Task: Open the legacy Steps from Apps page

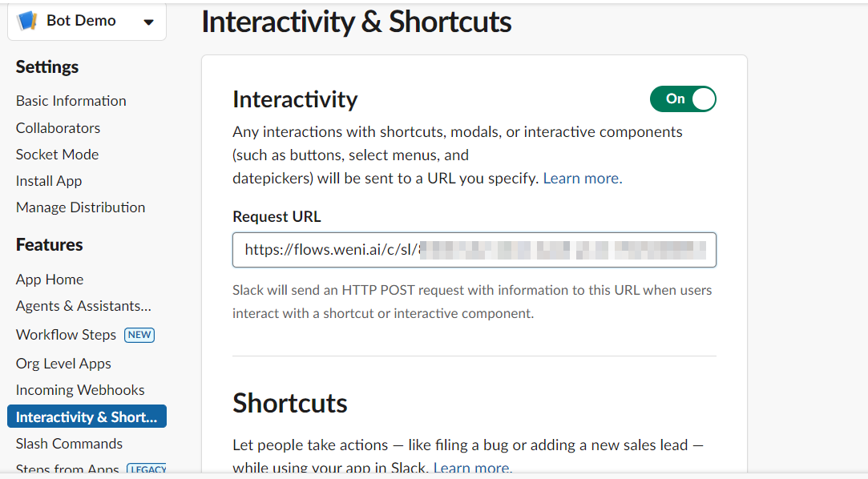Action: pyautogui.click(x=67, y=469)
